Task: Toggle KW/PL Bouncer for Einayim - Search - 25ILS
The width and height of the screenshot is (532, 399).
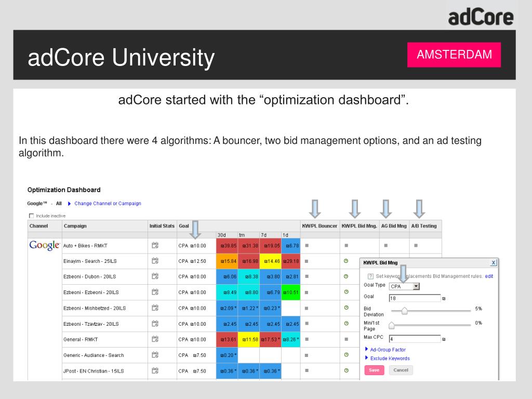Action: pyautogui.click(x=307, y=261)
